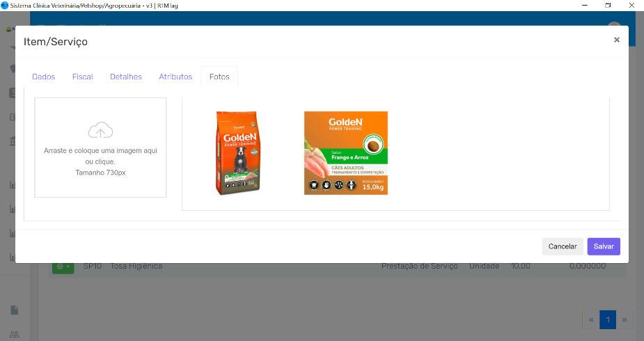The image size is (644, 341).
Task: Select the Golden dog food bag photo
Action: (x=237, y=153)
